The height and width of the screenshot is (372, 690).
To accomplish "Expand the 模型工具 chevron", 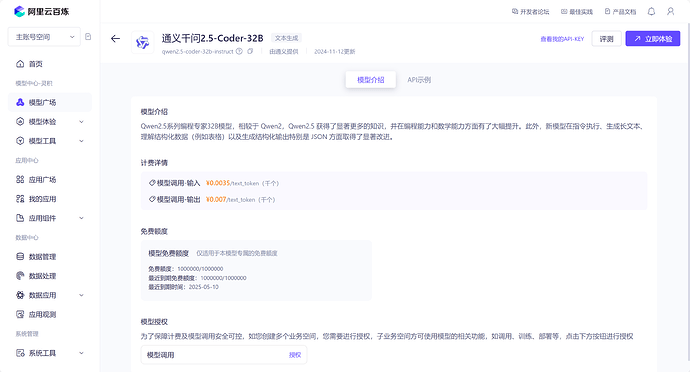I will tap(81, 141).
